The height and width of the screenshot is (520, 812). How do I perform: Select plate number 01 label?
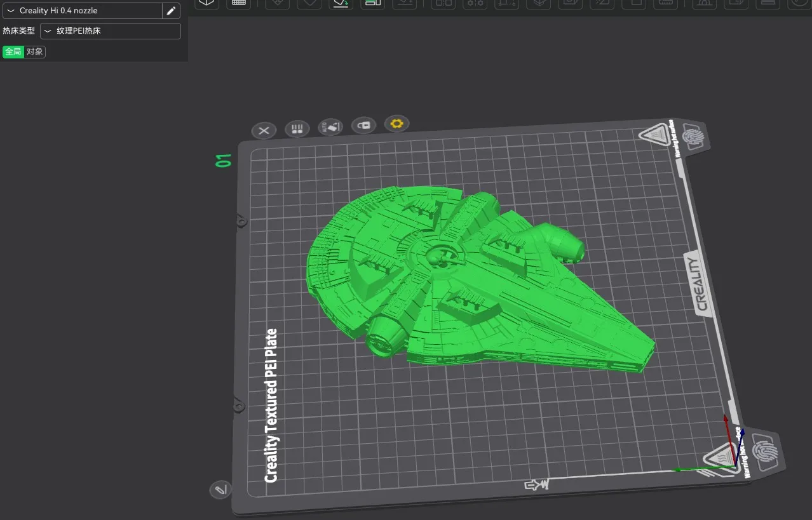click(224, 161)
